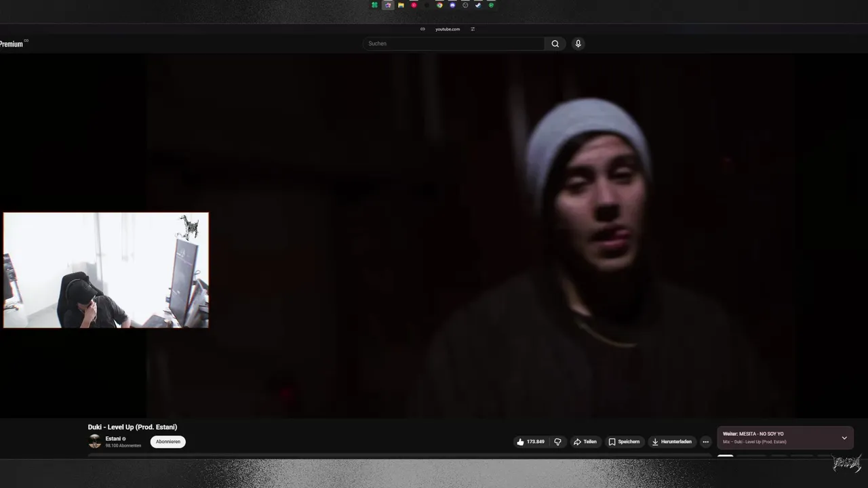868x488 pixels.
Task: Save video with the Speichern button
Action: pos(624,441)
